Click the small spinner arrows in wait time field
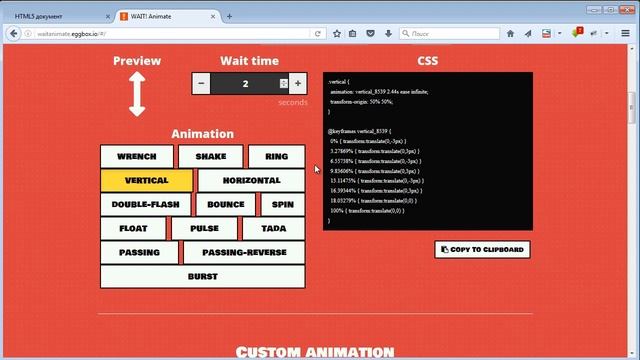This screenshot has width=640, height=360. pyautogui.click(x=284, y=84)
